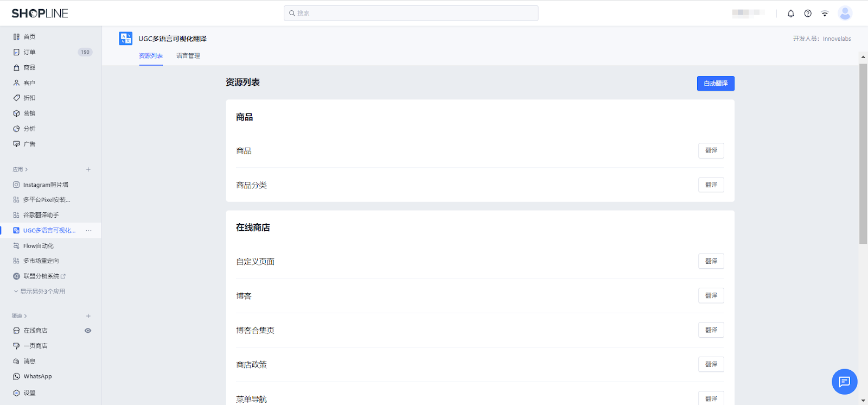Click the plus icon beside 渠道
Screen dimensions: 868x405
coord(88,316)
